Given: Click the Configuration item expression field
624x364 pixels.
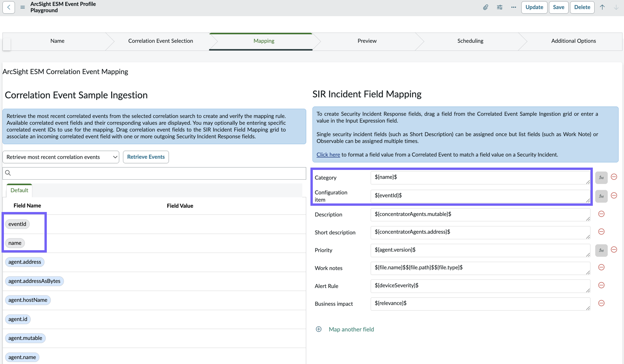Looking at the screenshot, I should [480, 196].
